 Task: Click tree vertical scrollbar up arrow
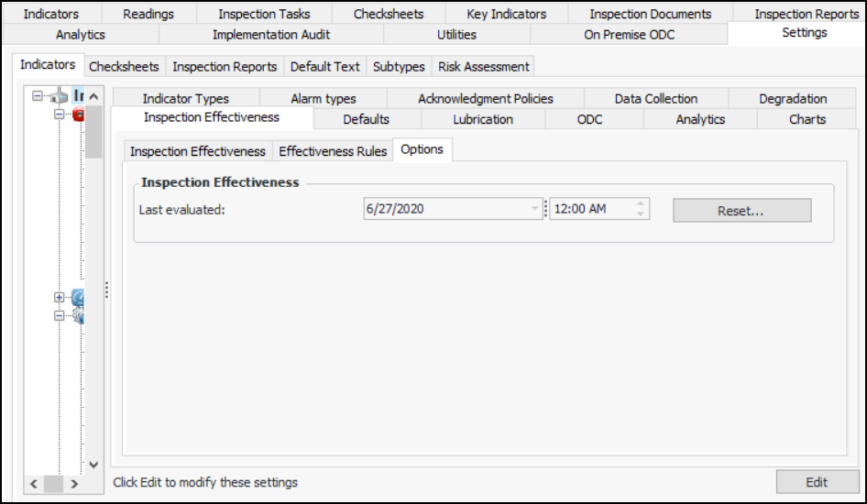pyautogui.click(x=94, y=97)
